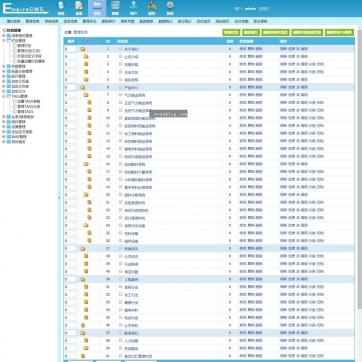This screenshot has height=362, width=362.
Task: Open 后台首页 in the secondary menu bar
Action: coord(203,21)
